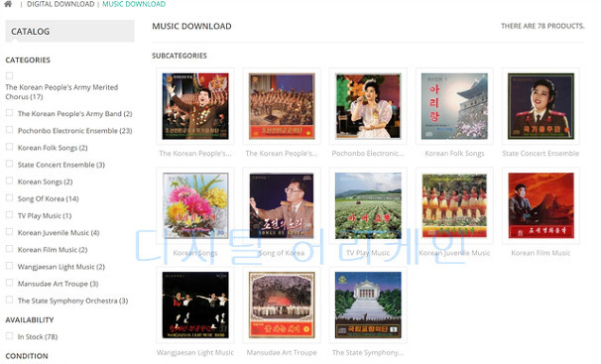601x364 pixels.
Task: Click The State Symphony... subcategory title
Action: 368,352
